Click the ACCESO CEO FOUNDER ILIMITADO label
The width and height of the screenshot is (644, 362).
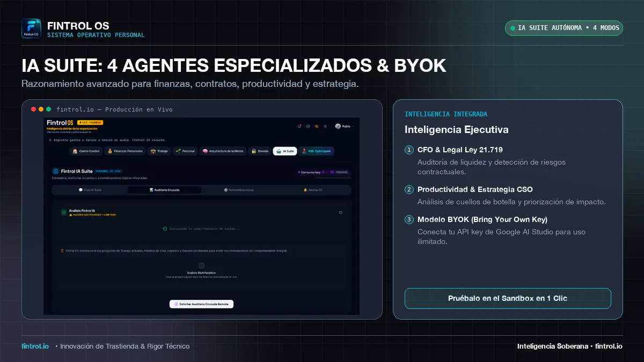[92, 215]
